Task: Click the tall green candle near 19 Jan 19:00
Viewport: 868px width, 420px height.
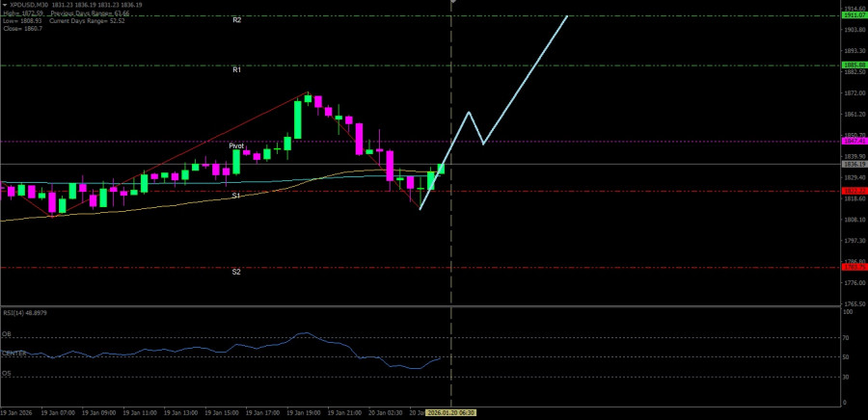Action: coord(298,119)
